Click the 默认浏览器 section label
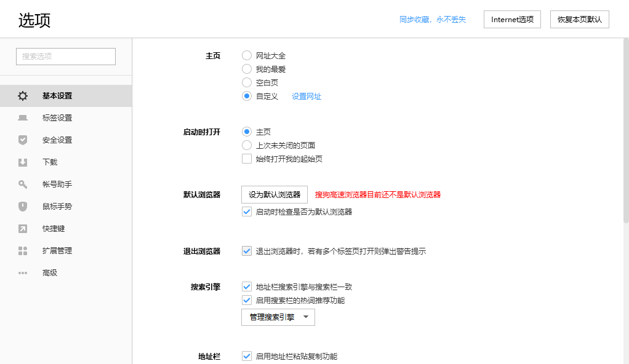 pos(202,194)
